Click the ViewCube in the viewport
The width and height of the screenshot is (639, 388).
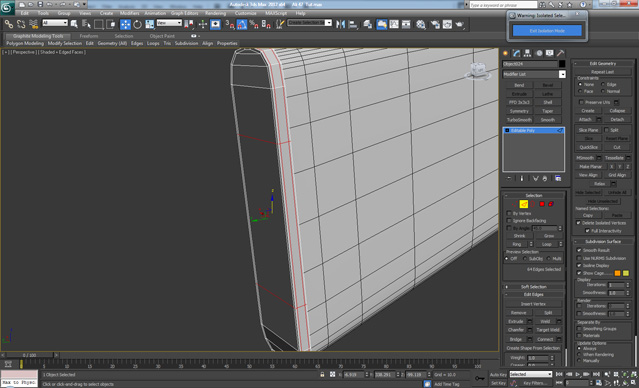(477, 71)
